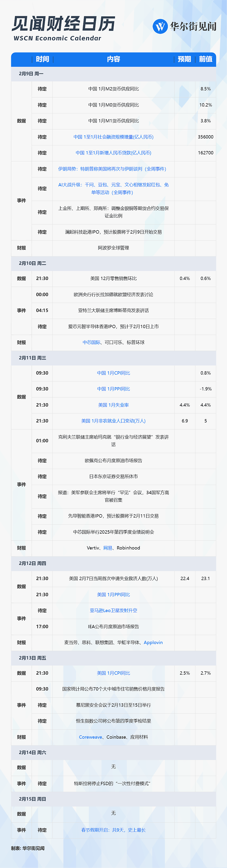Click the WSCN round W logo icon
This screenshot has width=227, height=868.
pos(160,26)
